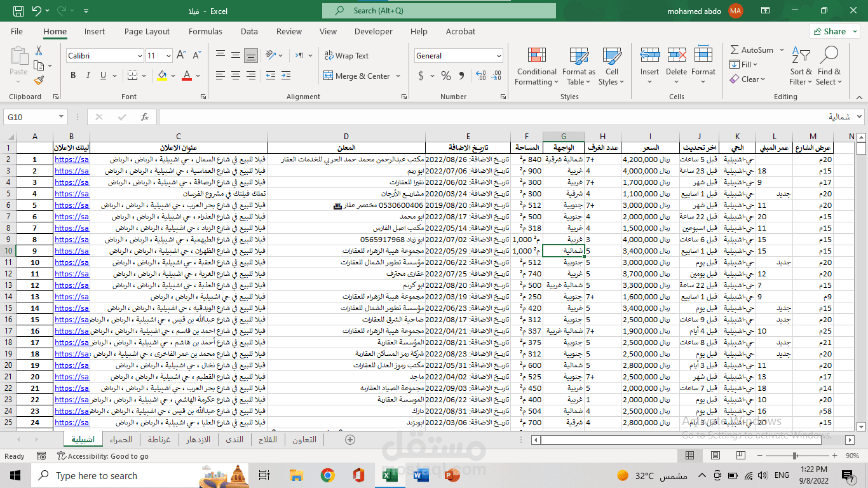Viewport: 868px width, 488px height.
Task: Click the Decrease Indent icon
Action: click(271, 76)
